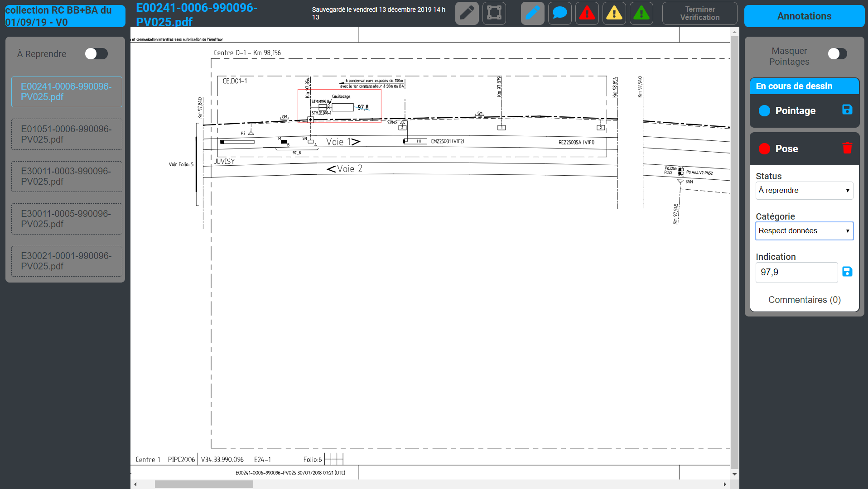Open the Catégorie dropdown showing Respect données

[804, 230]
